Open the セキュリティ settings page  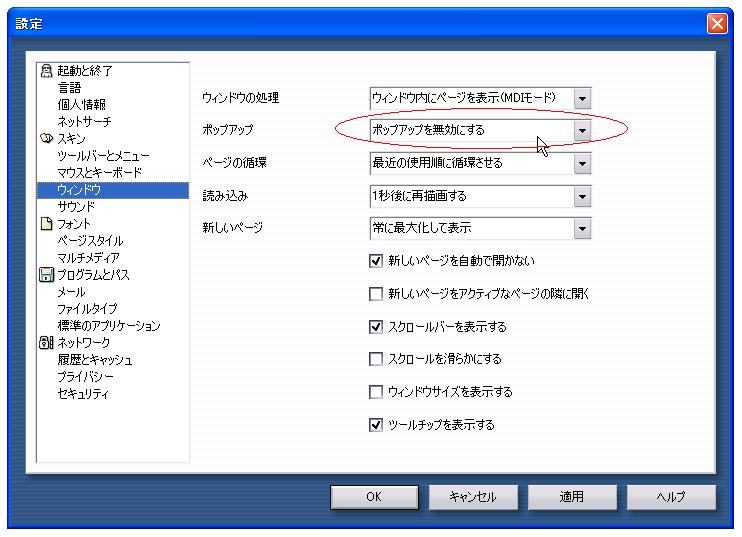(83, 394)
